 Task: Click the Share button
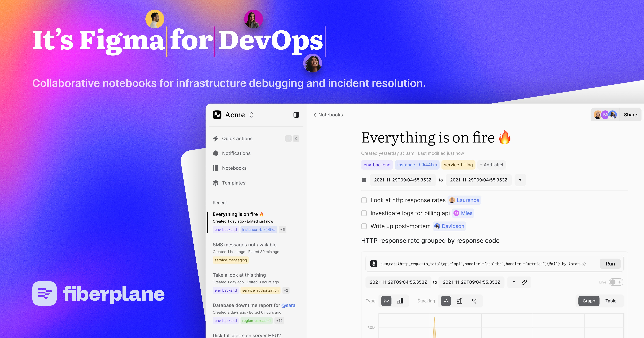[630, 115]
